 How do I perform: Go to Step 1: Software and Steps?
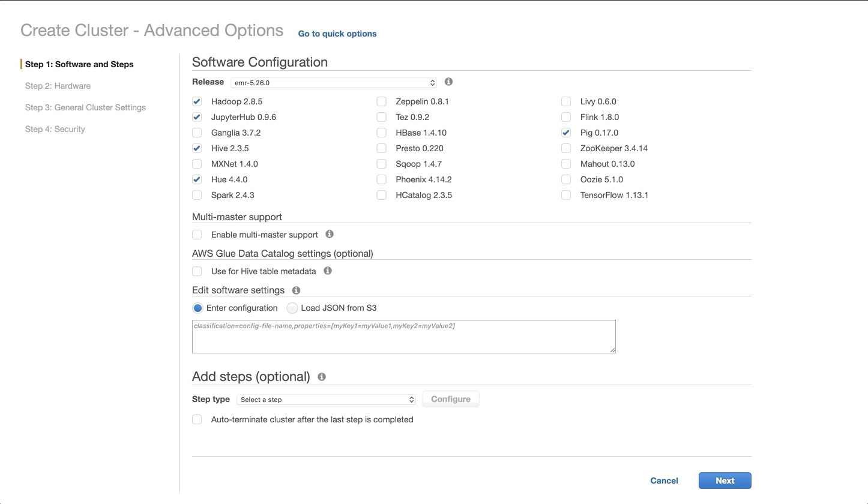79,64
